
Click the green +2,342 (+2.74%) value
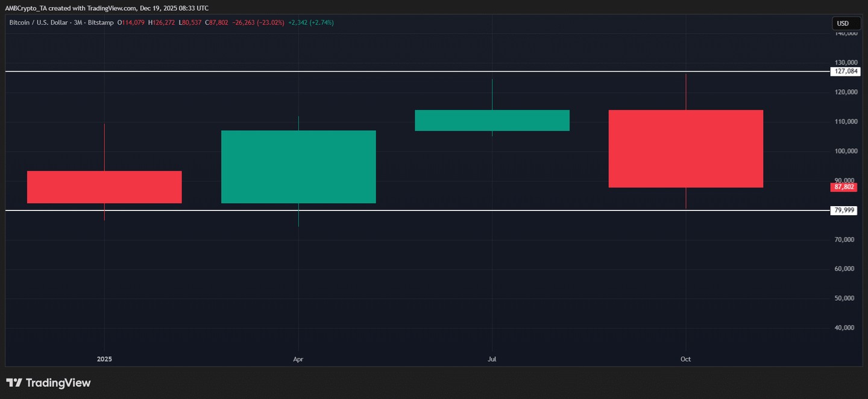pos(310,23)
